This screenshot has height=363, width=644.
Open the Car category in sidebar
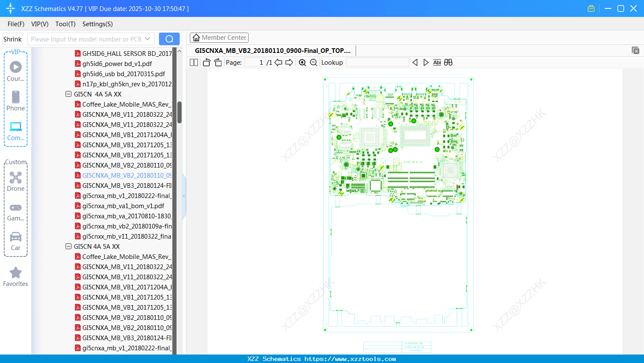click(x=16, y=241)
